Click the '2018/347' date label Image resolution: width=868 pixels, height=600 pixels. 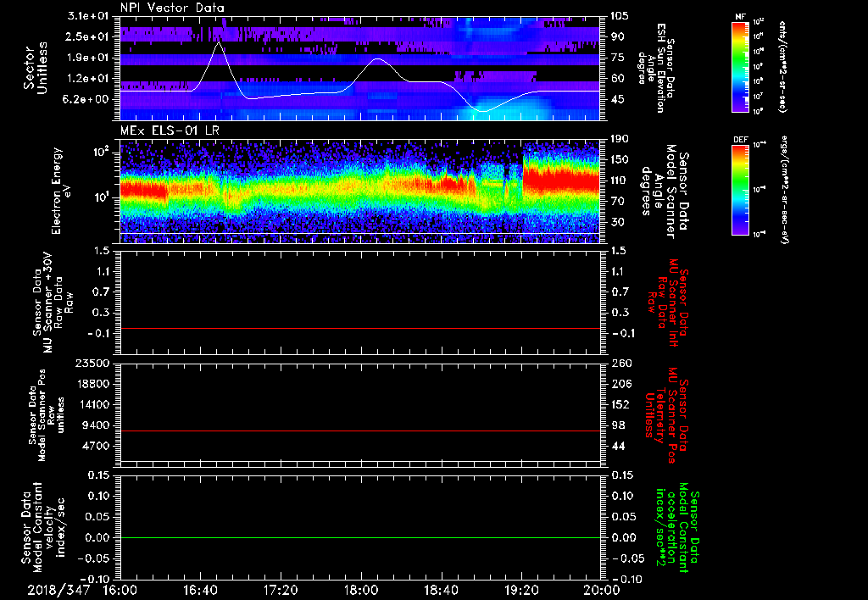click(x=58, y=591)
